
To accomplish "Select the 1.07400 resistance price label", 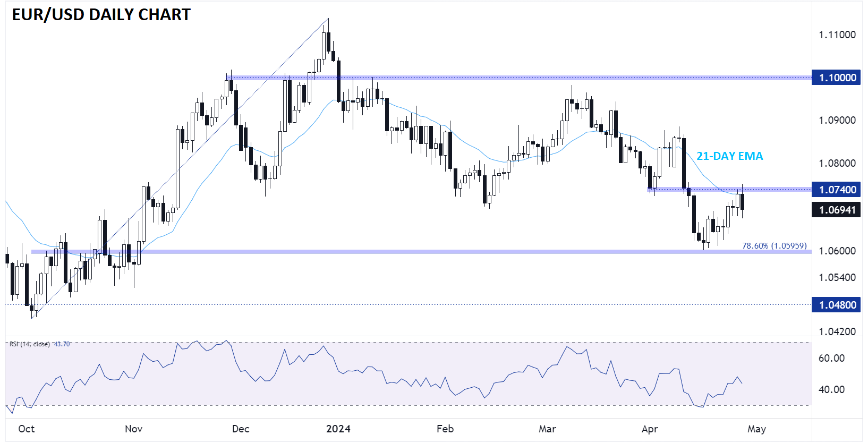I will (x=836, y=190).
